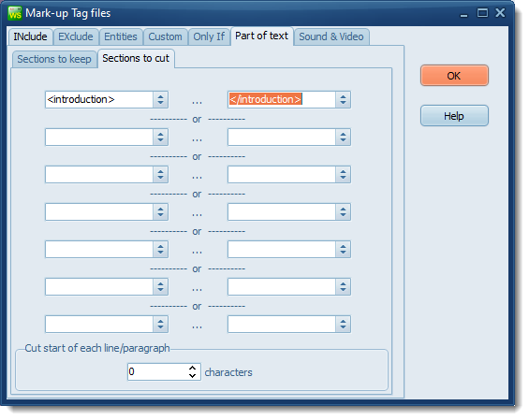529x420 pixels.
Task: Switch to the INclude tab
Action: [30, 36]
